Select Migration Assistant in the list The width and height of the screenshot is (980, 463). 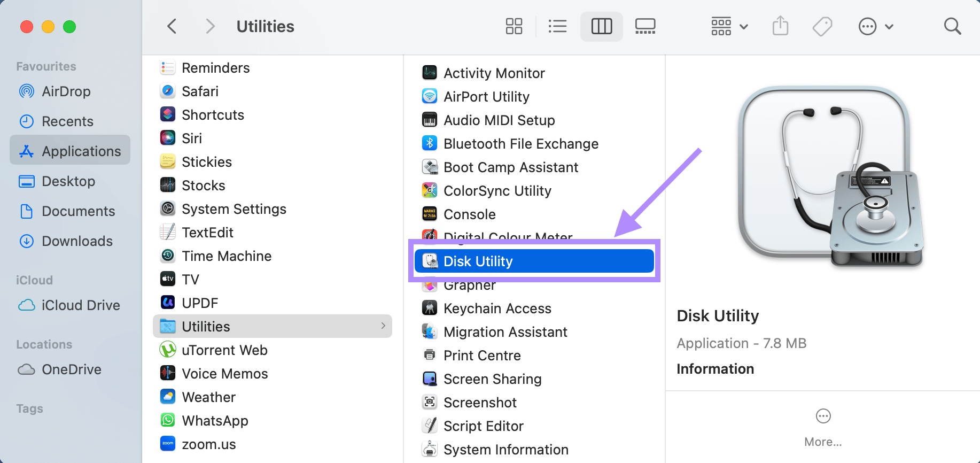pyautogui.click(x=534, y=332)
